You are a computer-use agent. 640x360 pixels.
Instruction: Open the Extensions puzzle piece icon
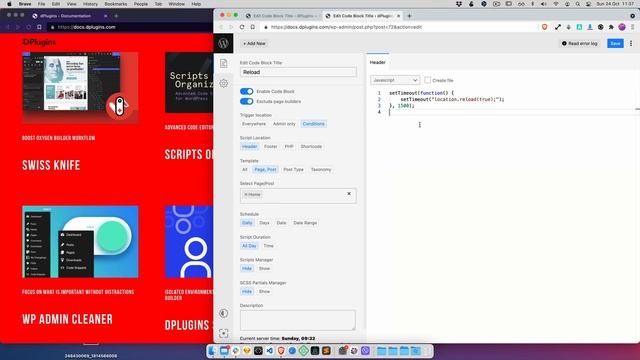coord(611,27)
